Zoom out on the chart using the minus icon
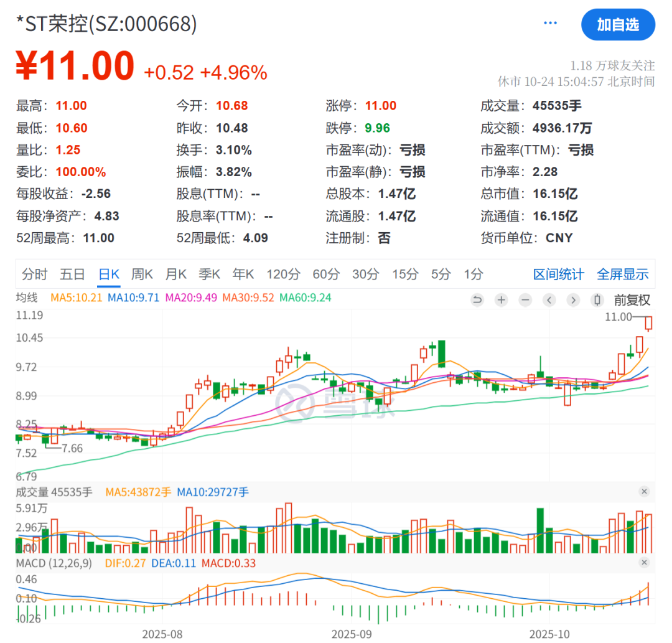This screenshot has width=672, height=643. pos(525,299)
